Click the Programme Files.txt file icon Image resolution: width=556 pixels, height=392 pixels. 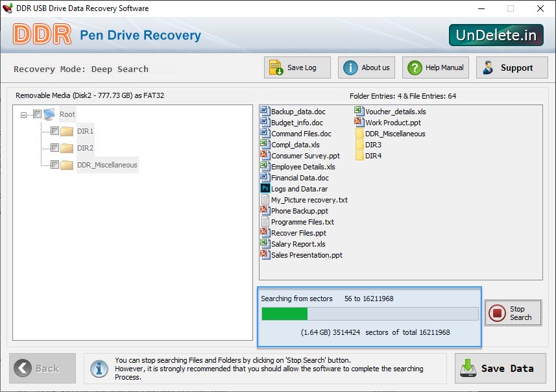pos(265,221)
